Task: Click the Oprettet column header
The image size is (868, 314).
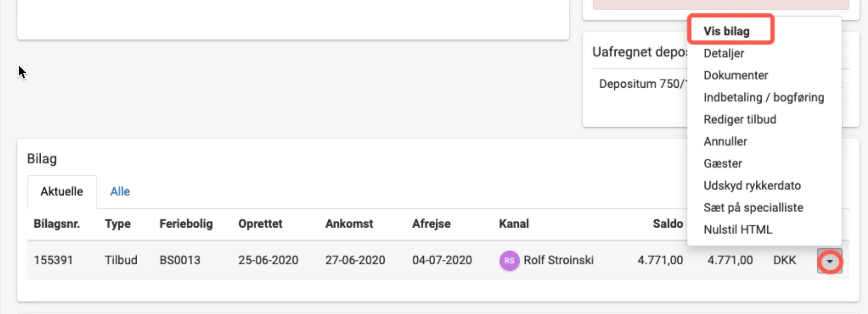Action: pyautogui.click(x=260, y=224)
